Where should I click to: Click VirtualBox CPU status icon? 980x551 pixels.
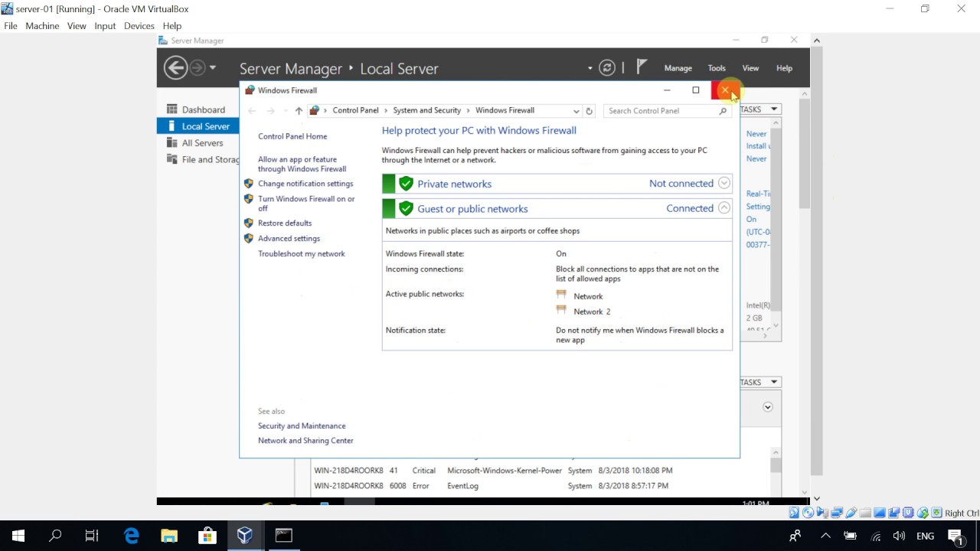908,513
